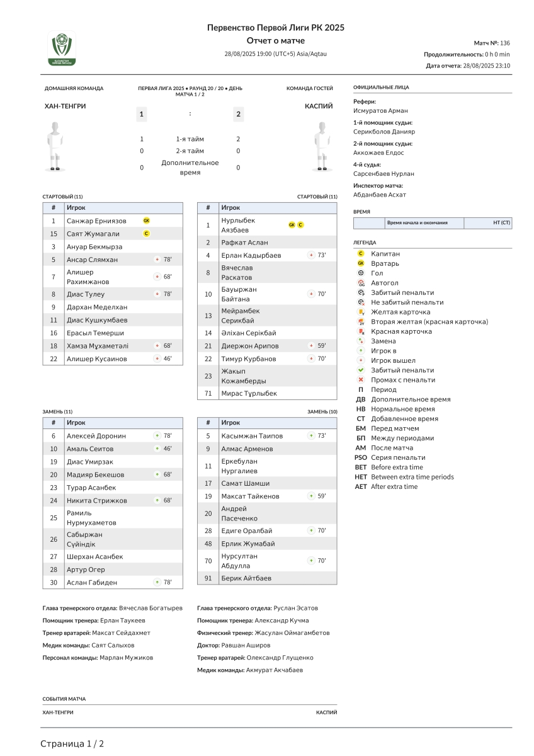Image resolution: width=534 pixels, height=756 pixels.
Task: Click the Хан-Тенгри home score box
Action: tap(142, 114)
